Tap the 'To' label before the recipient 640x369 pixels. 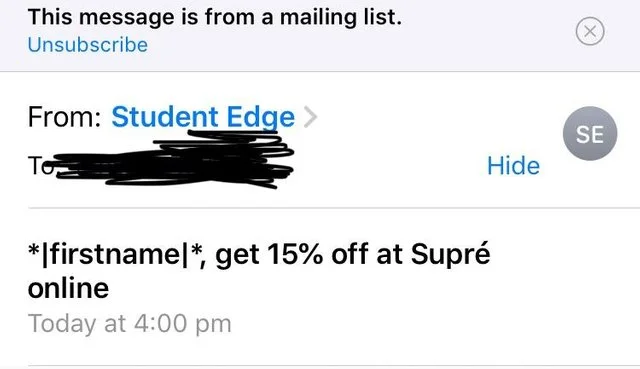[41, 166]
